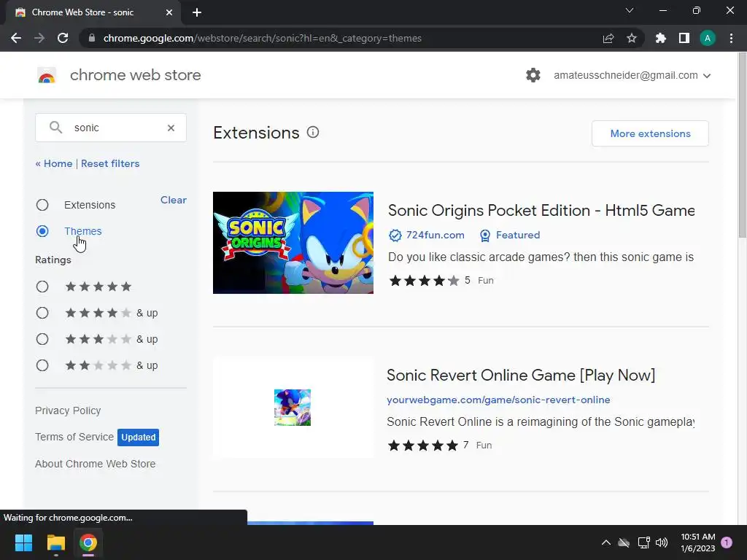Click the verified badge beside 724fun.com

click(x=395, y=236)
